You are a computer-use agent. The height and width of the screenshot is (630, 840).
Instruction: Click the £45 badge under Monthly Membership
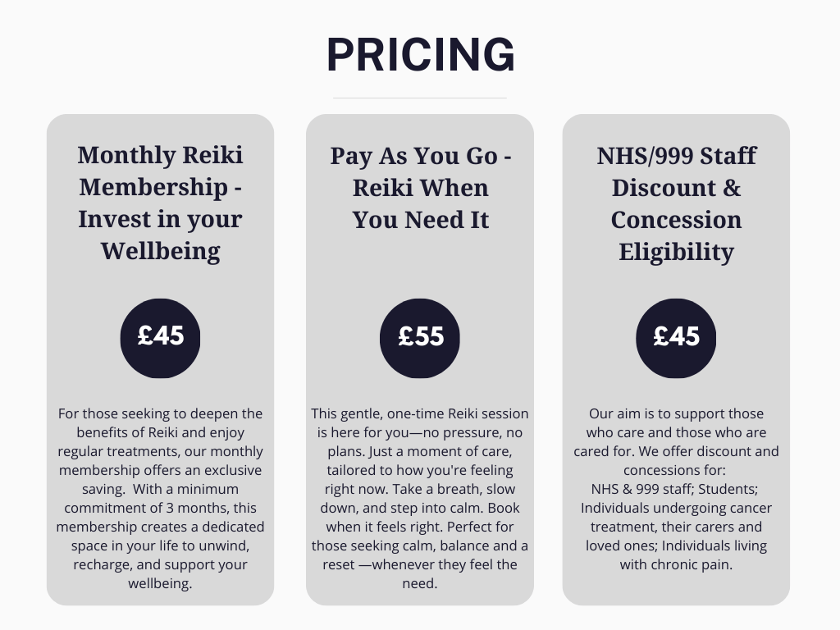(x=161, y=336)
